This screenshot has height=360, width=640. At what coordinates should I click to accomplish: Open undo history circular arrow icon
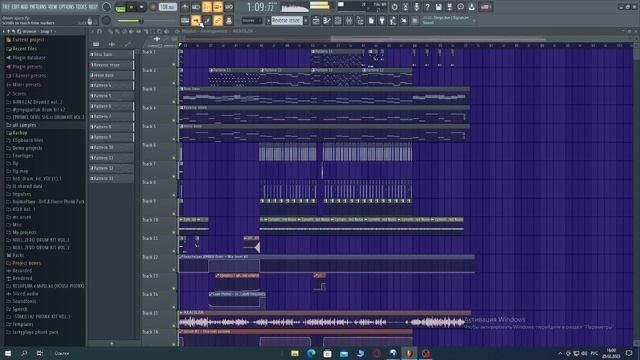tap(394, 7)
